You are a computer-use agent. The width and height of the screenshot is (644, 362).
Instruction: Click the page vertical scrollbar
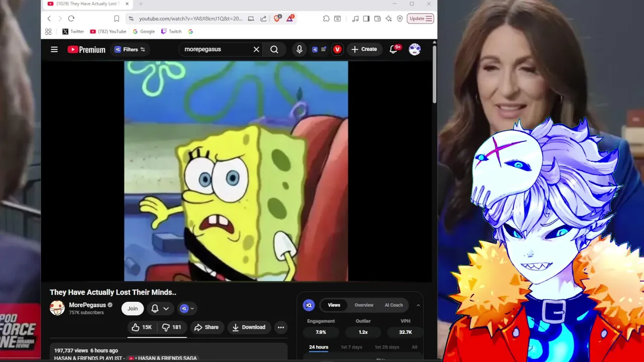434,75
